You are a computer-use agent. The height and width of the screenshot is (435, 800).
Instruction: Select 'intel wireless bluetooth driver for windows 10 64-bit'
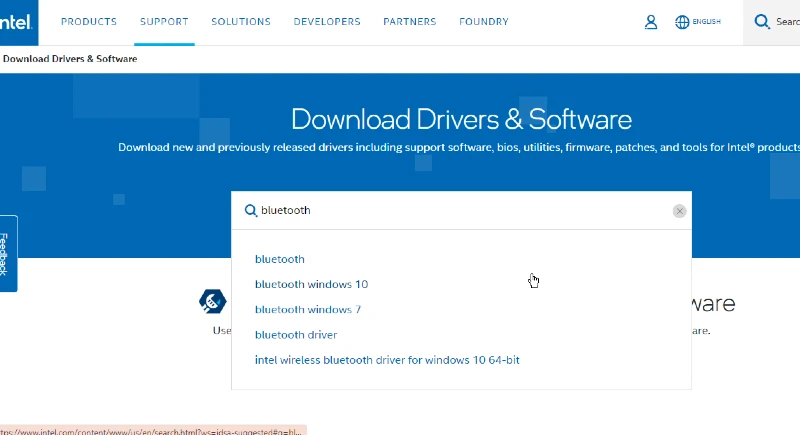point(387,360)
